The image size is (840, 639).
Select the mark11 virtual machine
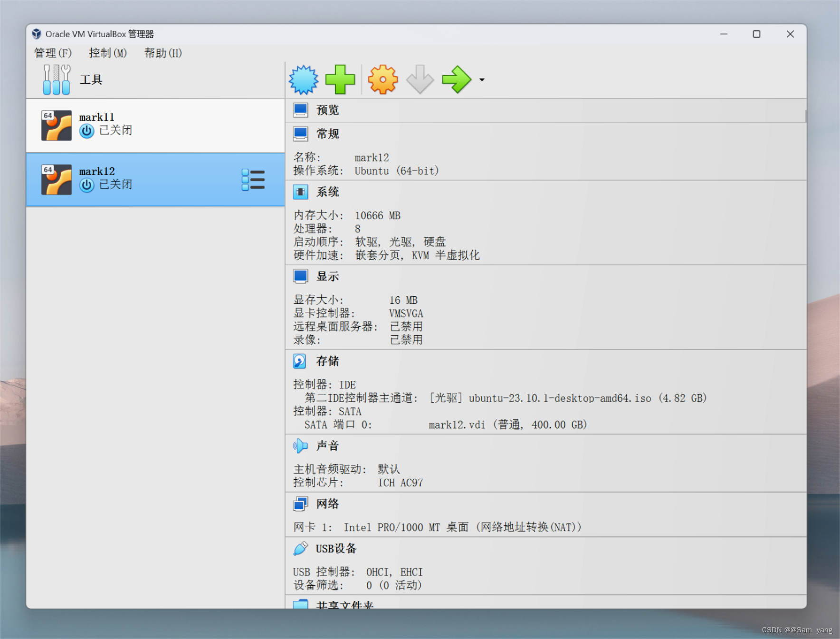click(x=155, y=126)
